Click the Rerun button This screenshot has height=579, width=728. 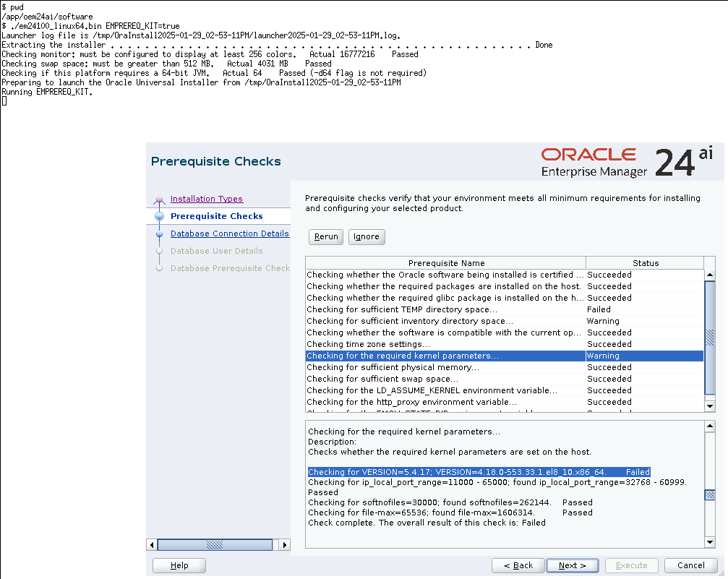coord(326,237)
